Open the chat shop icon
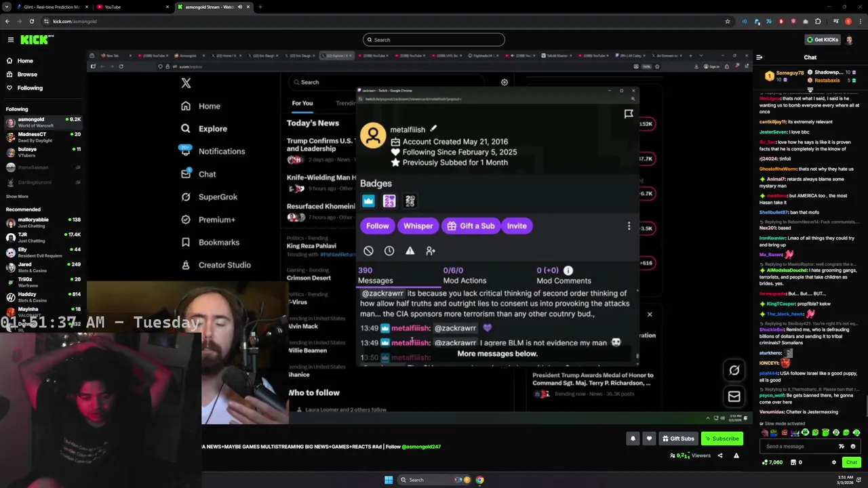The image size is (868, 488). 793,462
